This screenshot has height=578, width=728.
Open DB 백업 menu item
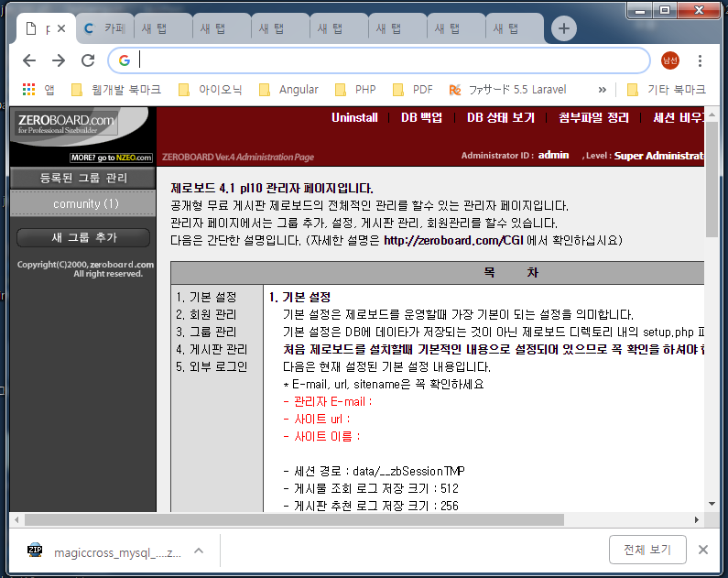[421, 118]
